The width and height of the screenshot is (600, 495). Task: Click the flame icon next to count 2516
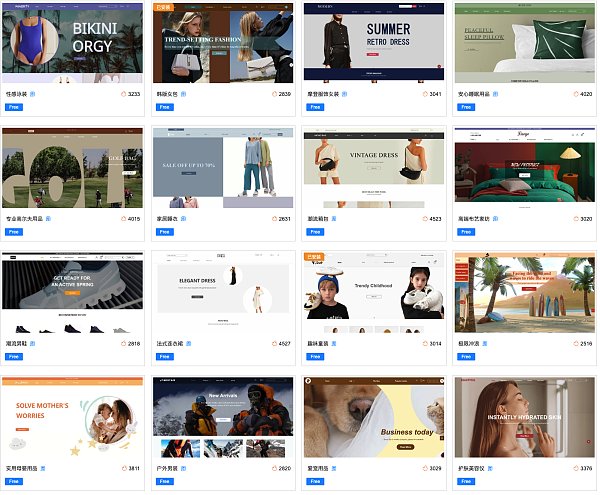tap(576, 344)
